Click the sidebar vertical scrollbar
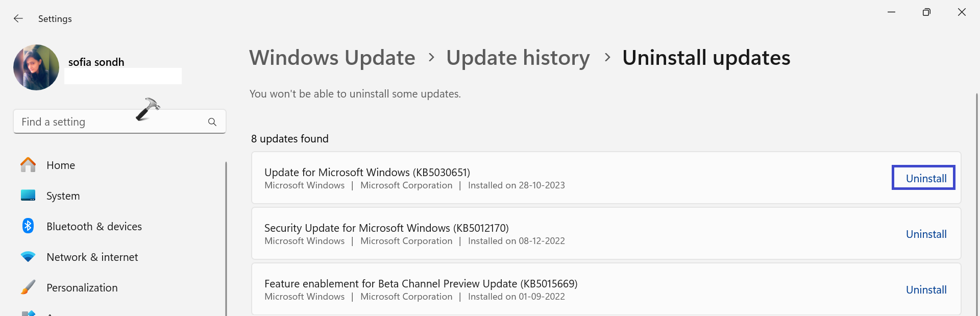 point(226,235)
